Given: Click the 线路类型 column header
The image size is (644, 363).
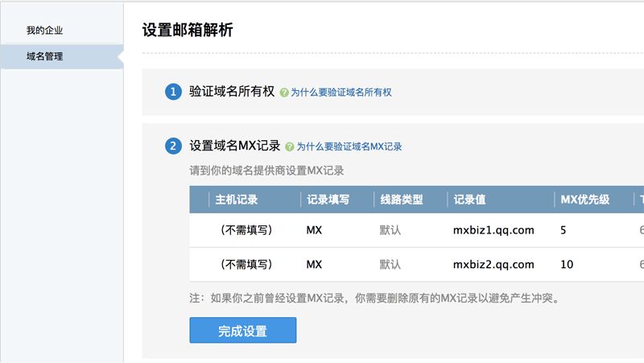Looking at the screenshot, I should tap(401, 200).
